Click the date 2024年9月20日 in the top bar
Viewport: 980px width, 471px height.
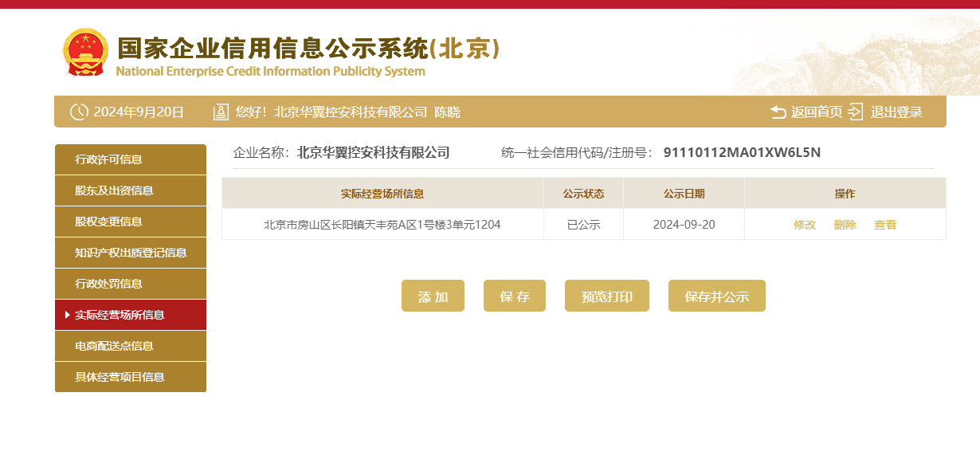pyautogui.click(x=139, y=112)
